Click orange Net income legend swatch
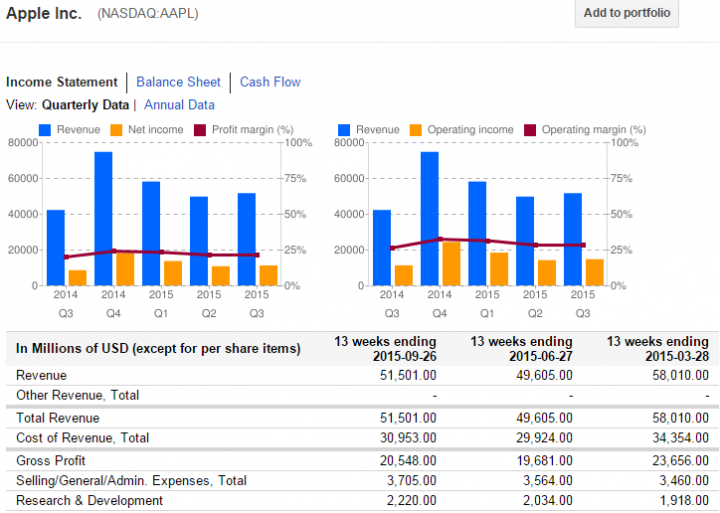 116,130
